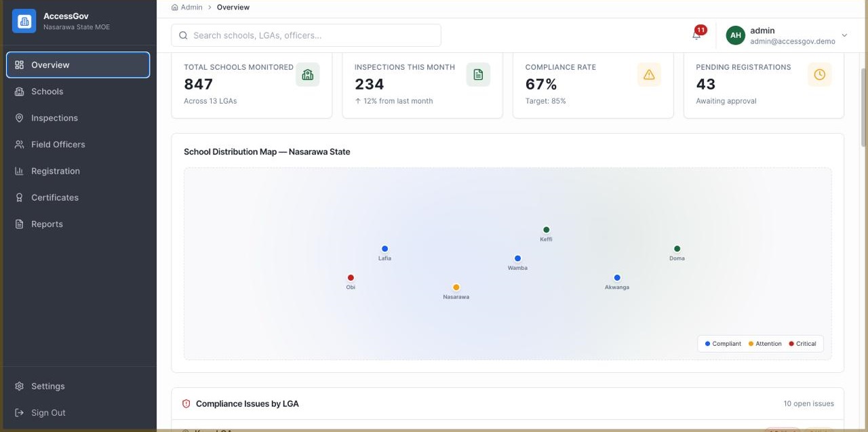Click the shield icon beside Compliance Issues
868x432 pixels.
[186, 404]
